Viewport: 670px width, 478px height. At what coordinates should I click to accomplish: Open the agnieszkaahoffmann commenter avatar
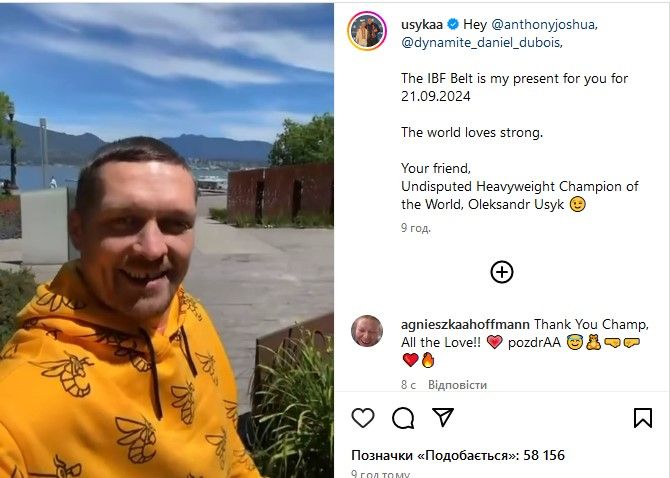pos(367,331)
